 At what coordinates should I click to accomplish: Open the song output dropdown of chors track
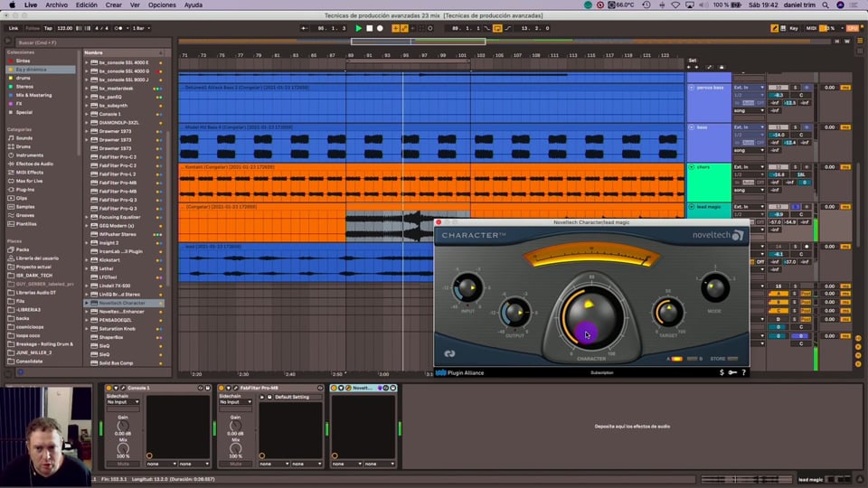(x=749, y=191)
